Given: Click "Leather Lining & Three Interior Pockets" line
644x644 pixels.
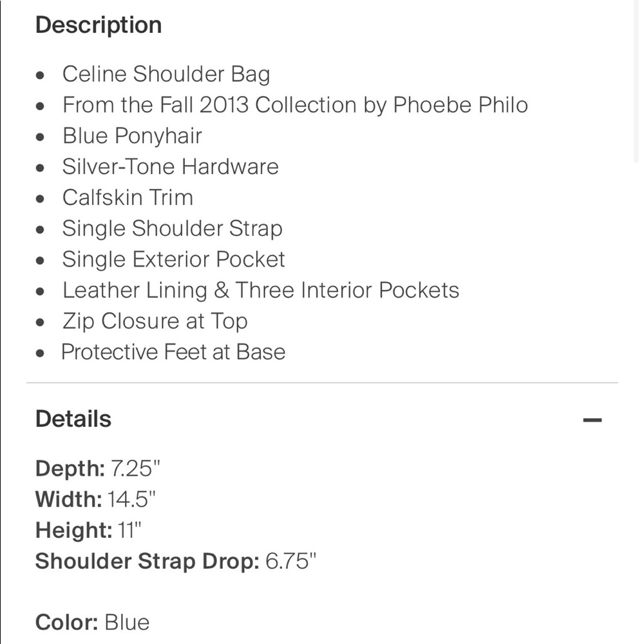Looking at the screenshot, I should click(x=261, y=290).
